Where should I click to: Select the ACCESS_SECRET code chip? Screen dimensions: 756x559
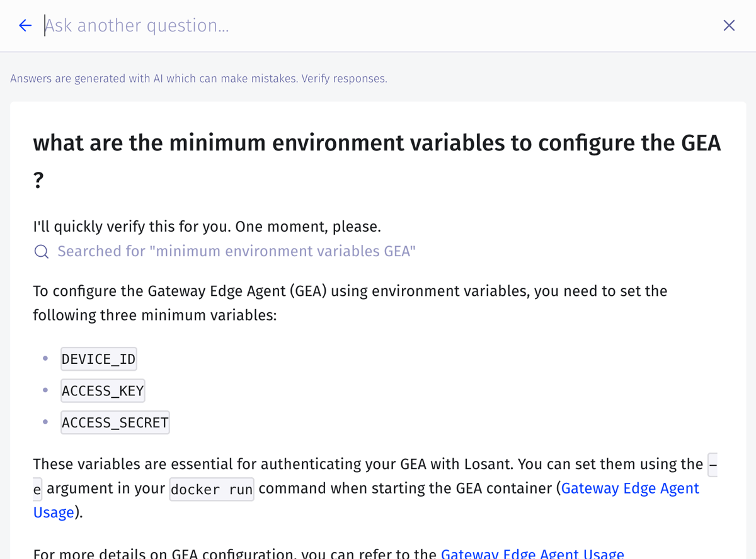115,422
